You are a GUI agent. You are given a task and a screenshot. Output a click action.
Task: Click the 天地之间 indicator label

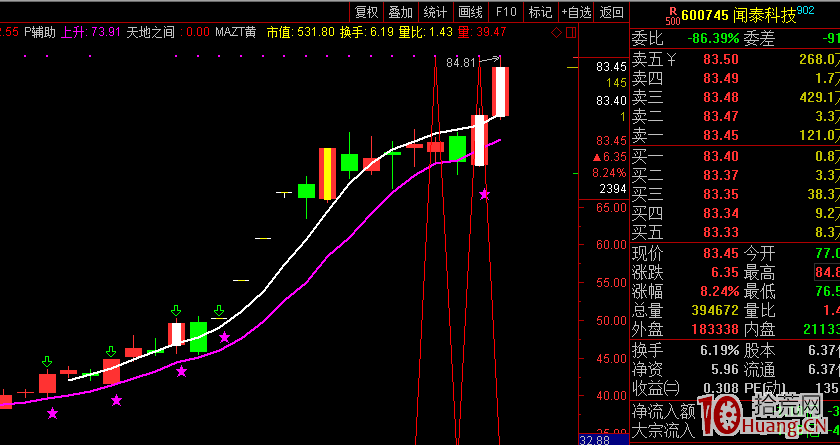pyautogui.click(x=151, y=33)
